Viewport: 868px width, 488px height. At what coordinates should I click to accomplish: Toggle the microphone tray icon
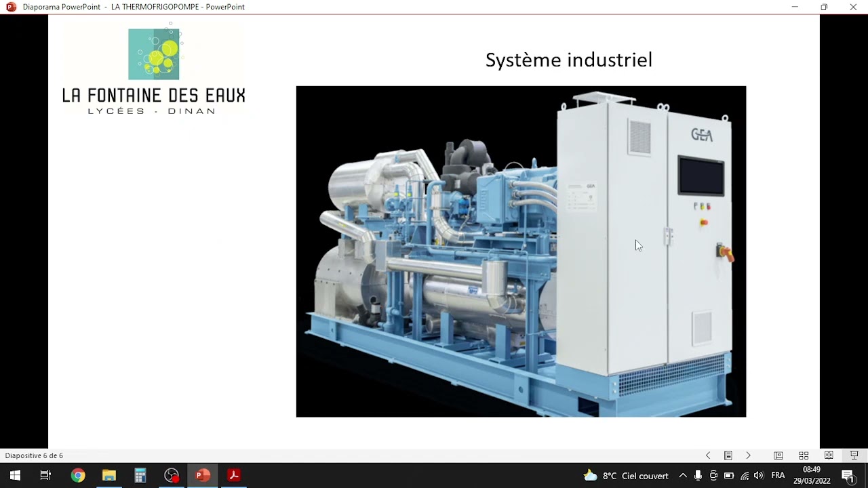tap(698, 476)
